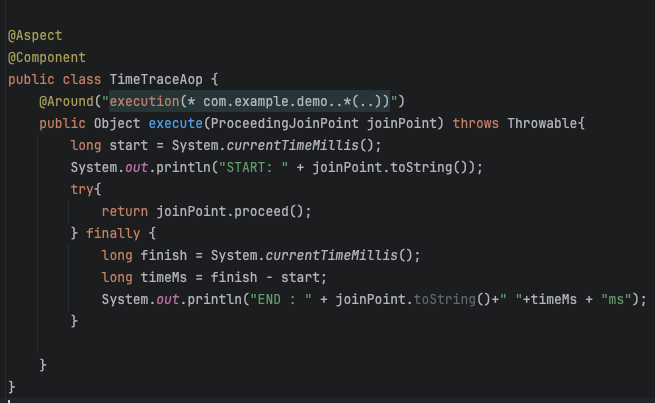Click the try keyword
This screenshot has height=403, width=655.
coord(81,190)
